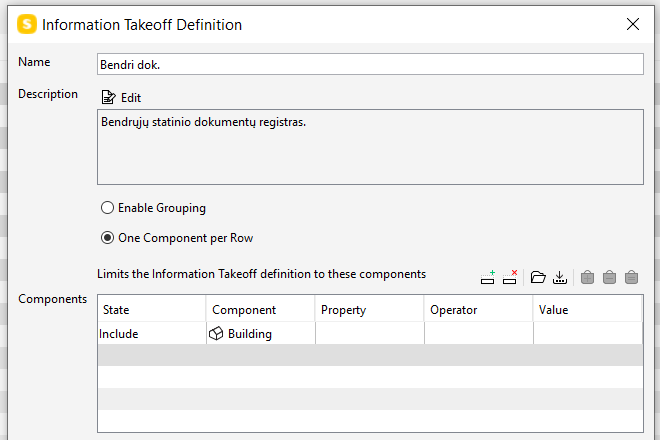Screen dimensions: 660x440
Task: Click the Building component cube icon
Action: click(x=216, y=333)
